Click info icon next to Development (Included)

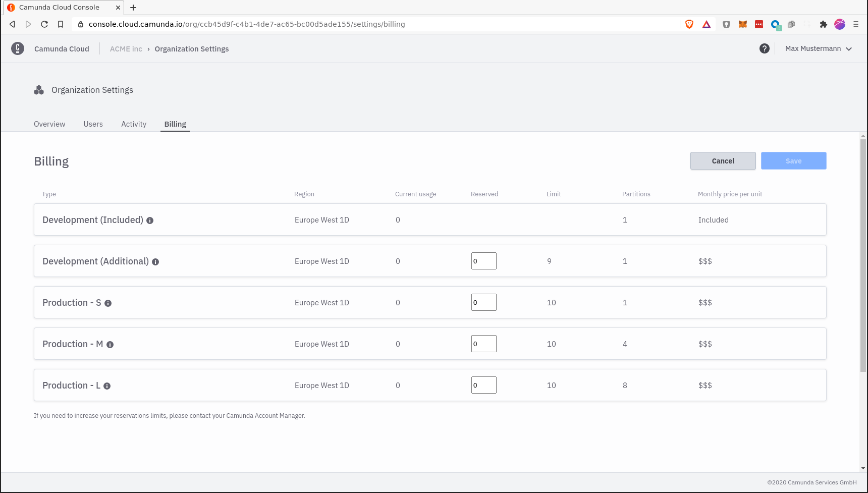click(150, 221)
